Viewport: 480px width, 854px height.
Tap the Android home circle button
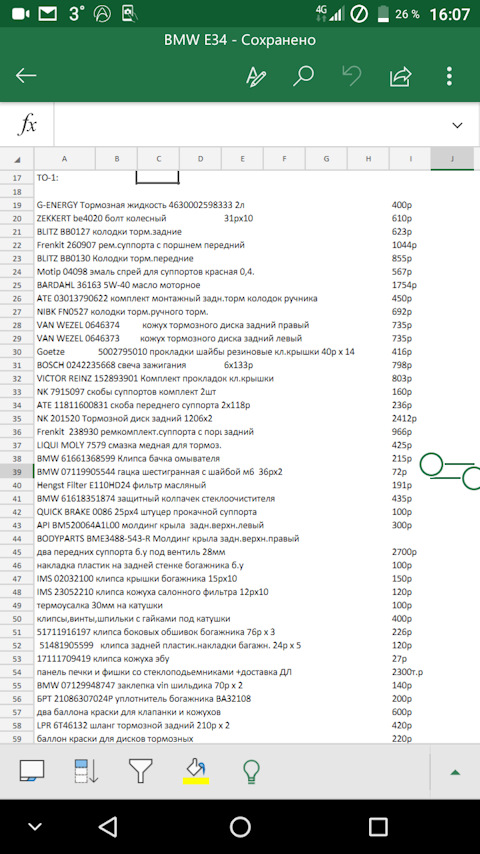pyautogui.click(x=240, y=827)
